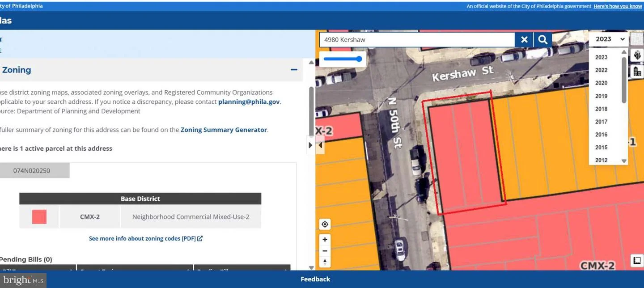The height and width of the screenshot is (288, 644).
Task: Open the street view buildings icon
Action: pyautogui.click(x=637, y=71)
